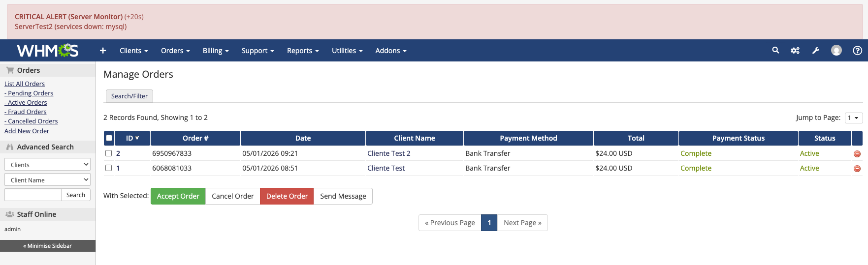The height and width of the screenshot is (265, 868).
Task: Open the Jump to Page dropdown
Action: pyautogui.click(x=853, y=118)
